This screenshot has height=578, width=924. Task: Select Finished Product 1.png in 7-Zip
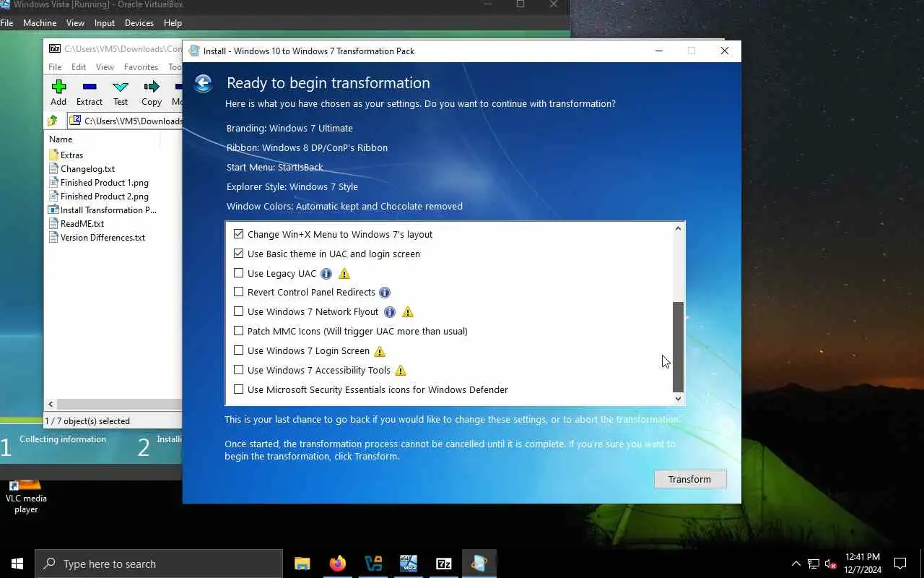pos(104,183)
